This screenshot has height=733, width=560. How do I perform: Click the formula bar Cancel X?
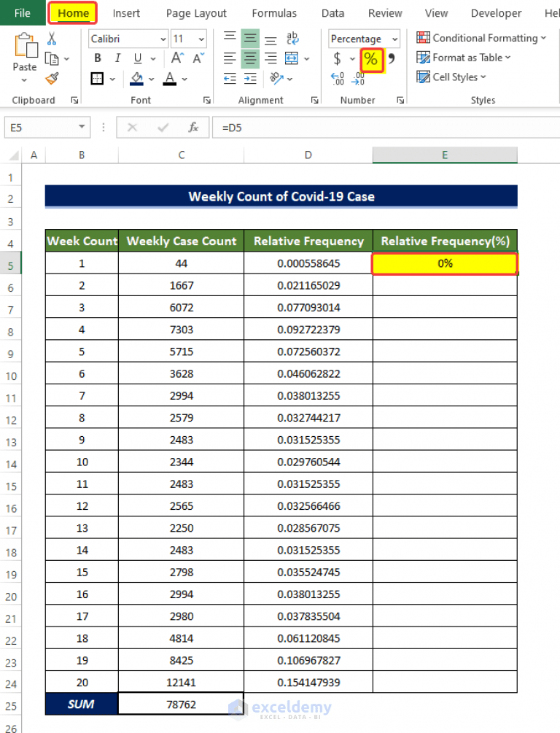[x=132, y=128]
